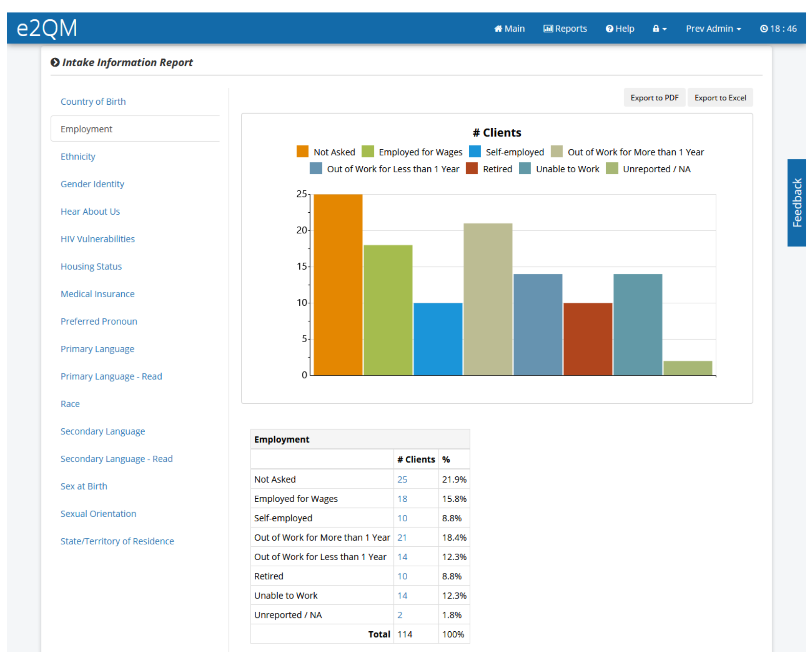Screen dimensions: 812x657
Task: Switch to Housing Status report
Action: [x=91, y=266]
